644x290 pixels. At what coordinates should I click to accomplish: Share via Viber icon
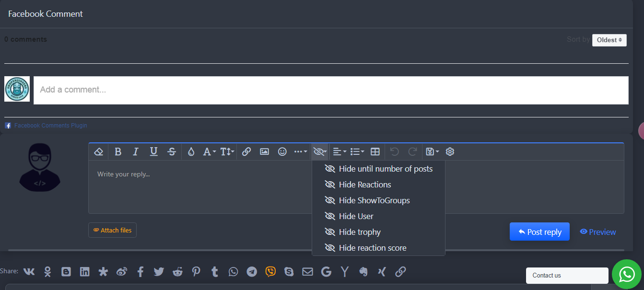coord(270,272)
